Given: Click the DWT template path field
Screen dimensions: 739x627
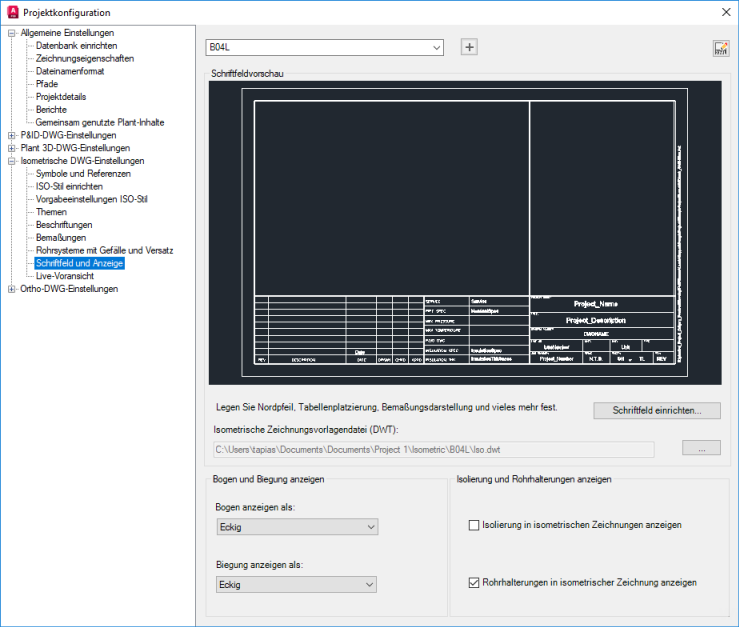Looking at the screenshot, I should (x=434, y=450).
